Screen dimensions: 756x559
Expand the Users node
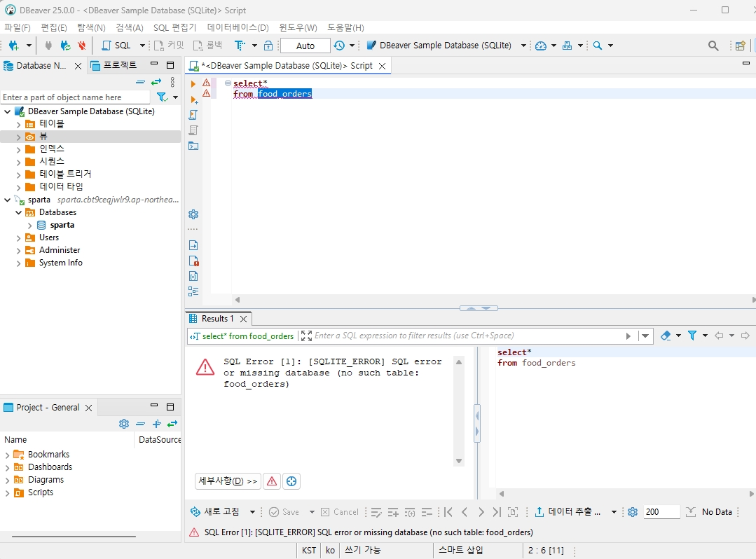(x=18, y=237)
